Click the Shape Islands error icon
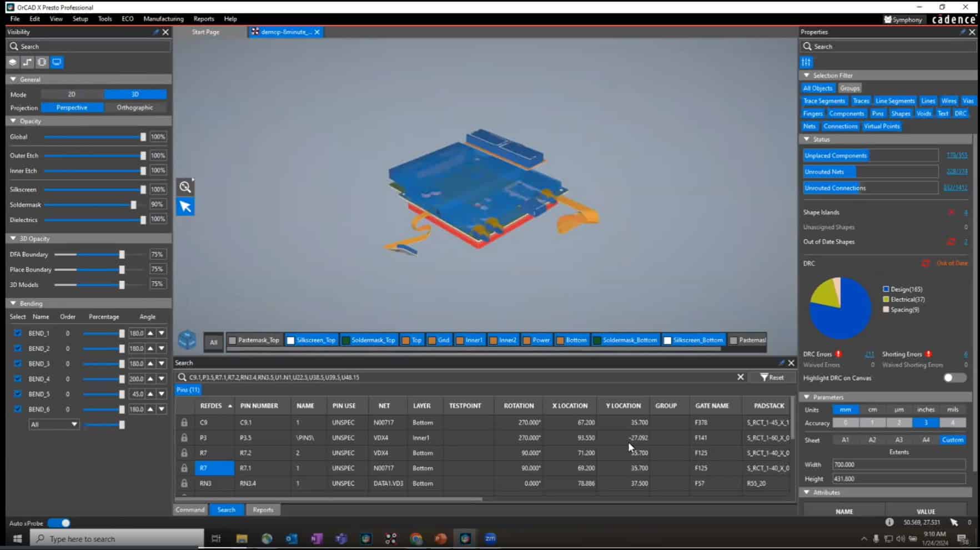Viewport: 980px width, 550px height. (x=951, y=212)
